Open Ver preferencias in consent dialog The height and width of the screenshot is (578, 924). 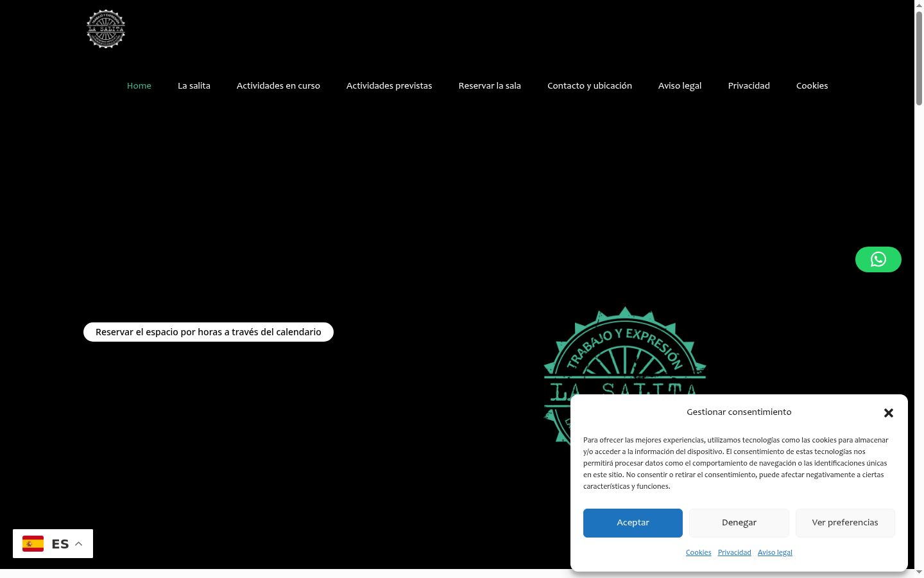pyautogui.click(x=845, y=523)
